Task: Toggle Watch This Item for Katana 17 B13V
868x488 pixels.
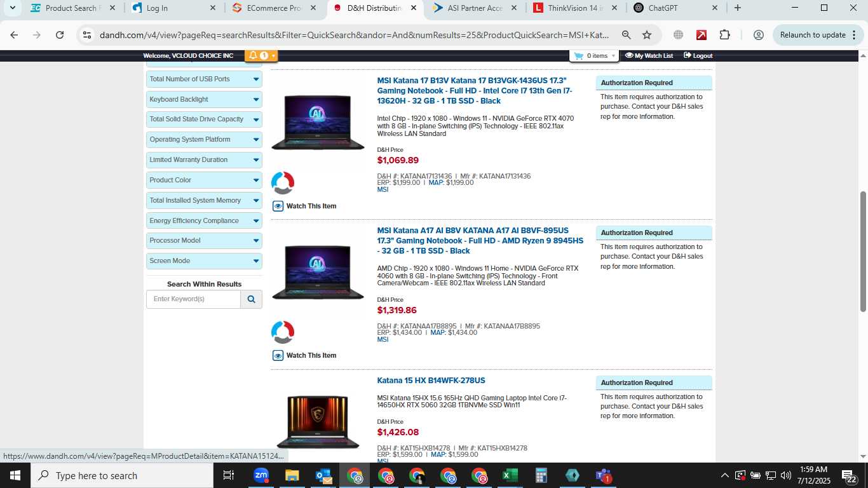Action: tap(304, 206)
